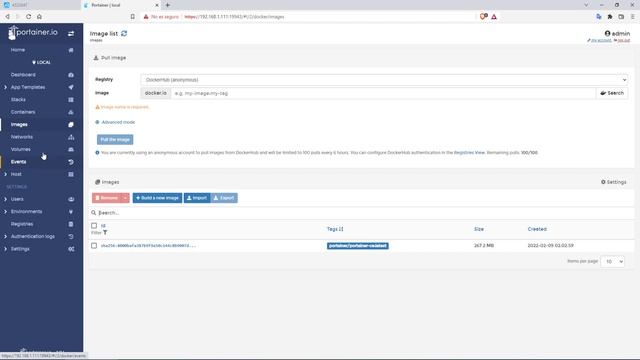Click the Users group icon

point(71,199)
